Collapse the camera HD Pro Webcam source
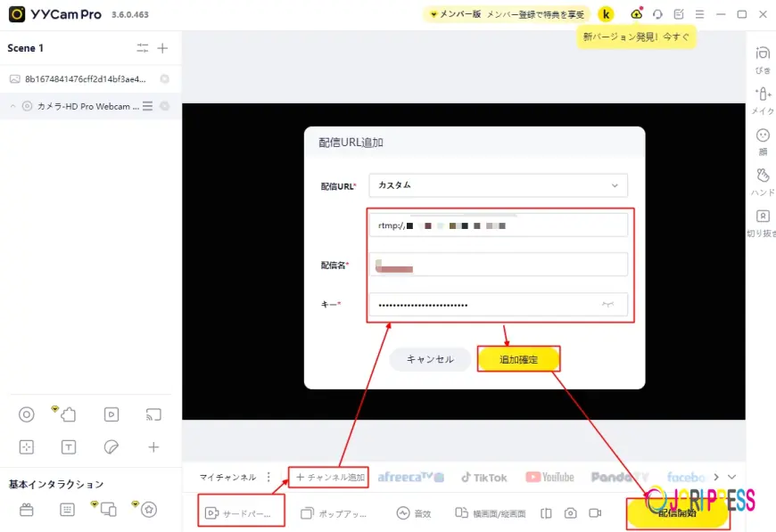The width and height of the screenshot is (776, 532). 13,106
